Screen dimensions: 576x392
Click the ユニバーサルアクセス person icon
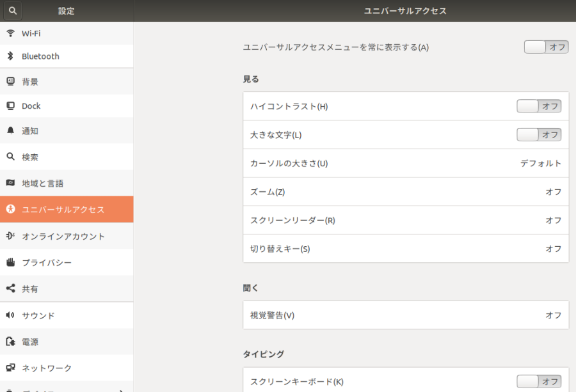click(x=11, y=209)
